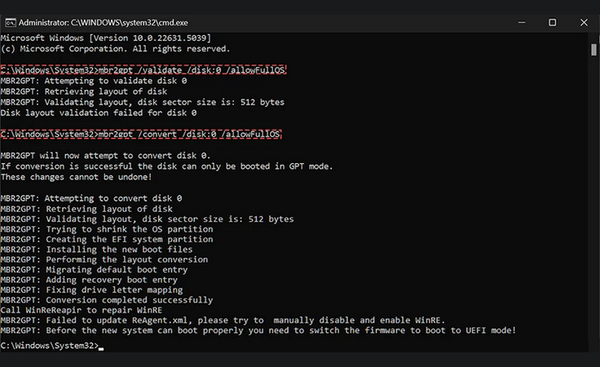
Task: Click the 'Disk layout validation failed for disk 0' line
Action: click(99, 113)
